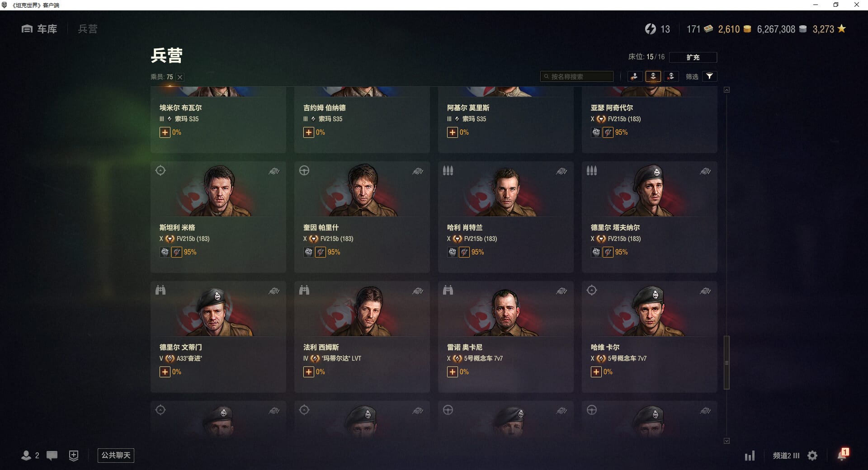Toggle the dismissed crew members view

pos(671,76)
